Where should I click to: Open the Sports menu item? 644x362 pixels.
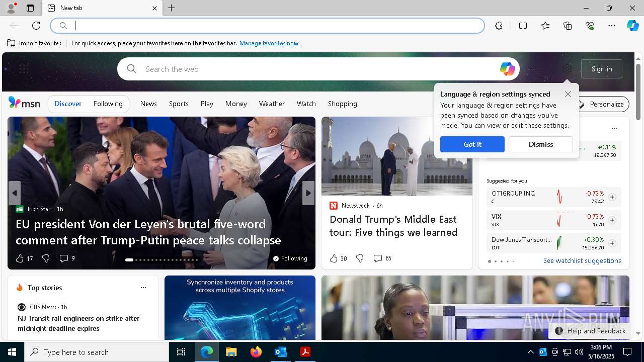(179, 104)
